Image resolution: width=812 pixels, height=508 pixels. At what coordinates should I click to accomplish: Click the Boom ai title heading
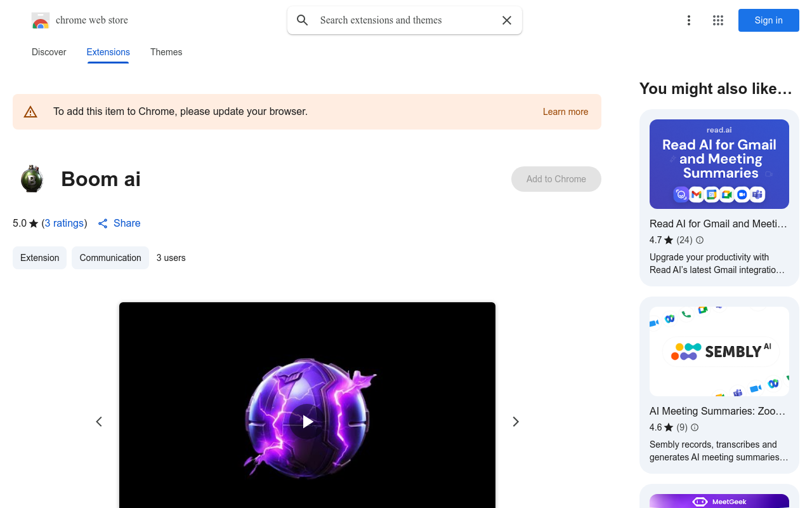[101, 179]
